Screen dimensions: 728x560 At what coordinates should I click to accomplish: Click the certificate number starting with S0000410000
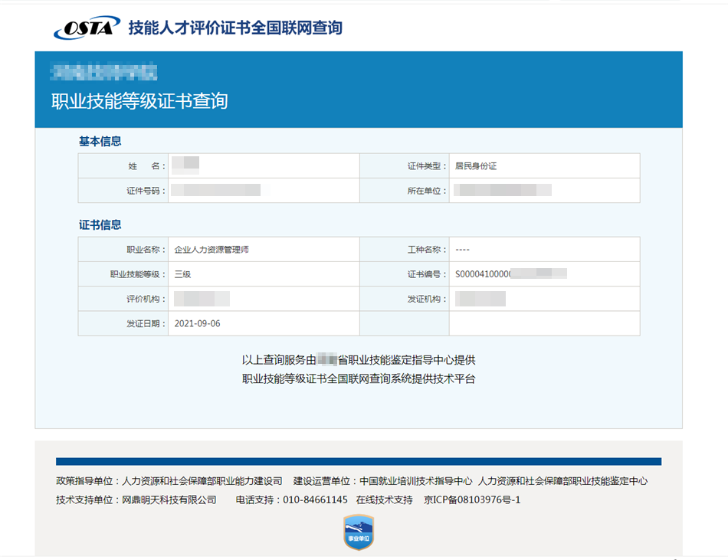tap(510, 273)
